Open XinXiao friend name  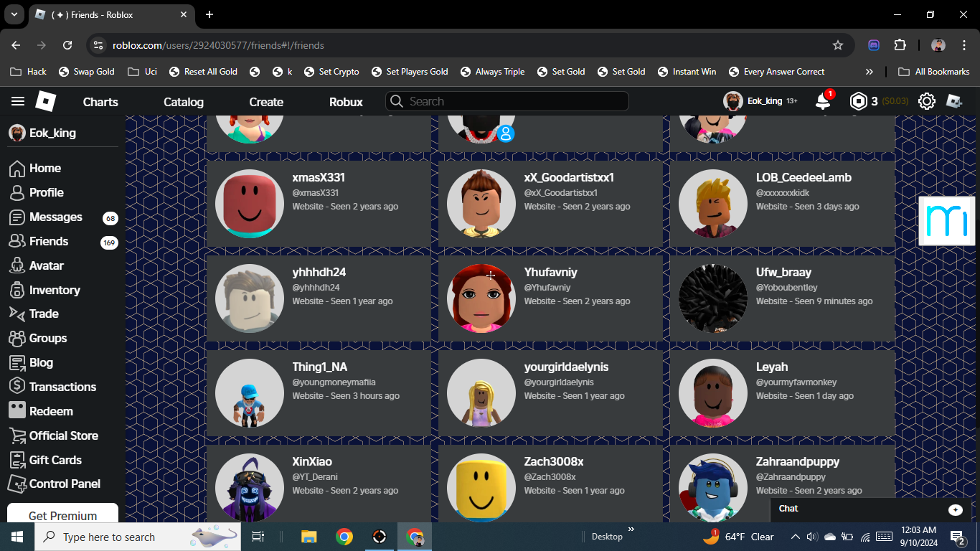(x=312, y=461)
